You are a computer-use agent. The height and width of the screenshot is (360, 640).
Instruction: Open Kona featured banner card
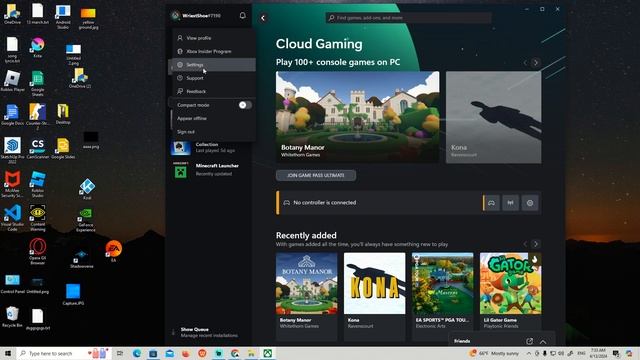point(493,117)
